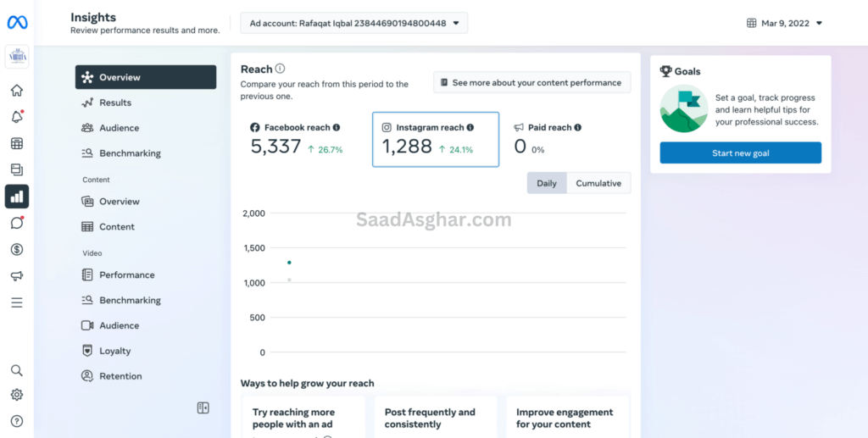Open the Ads megaphone icon
This screenshot has width=868, height=438.
pyautogui.click(x=17, y=276)
